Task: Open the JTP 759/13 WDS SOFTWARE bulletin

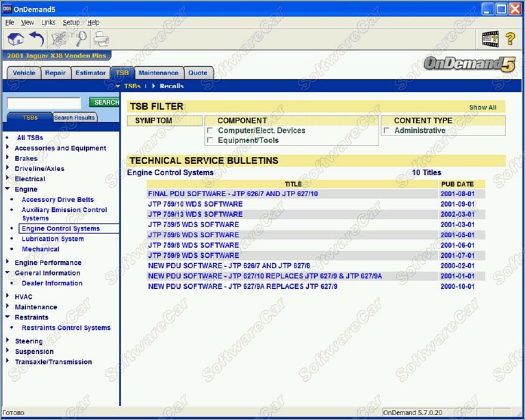Action: pyautogui.click(x=195, y=214)
